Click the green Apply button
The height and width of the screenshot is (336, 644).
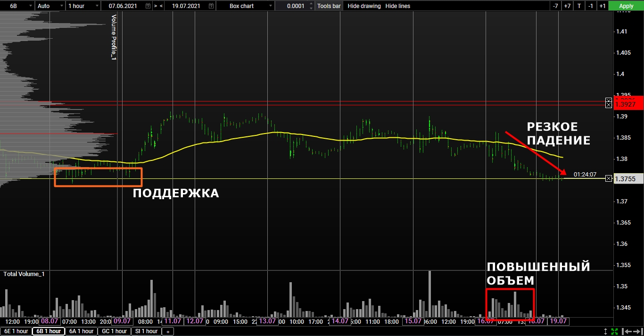click(626, 6)
